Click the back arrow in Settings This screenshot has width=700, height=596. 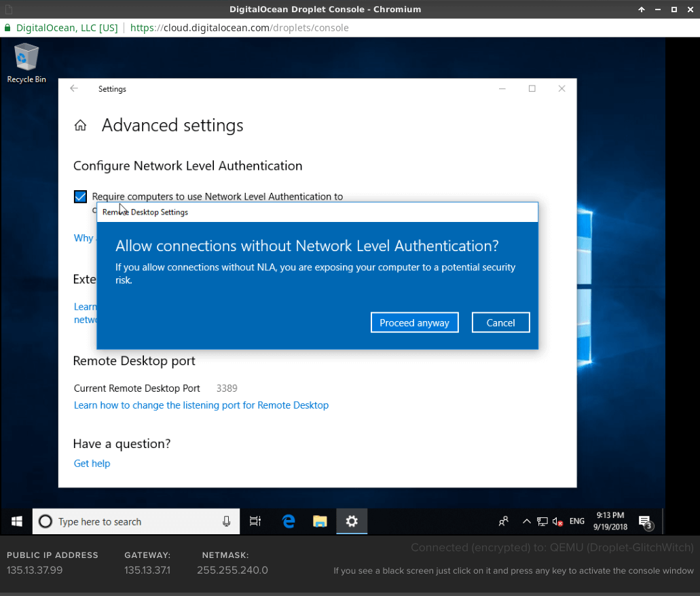74,89
